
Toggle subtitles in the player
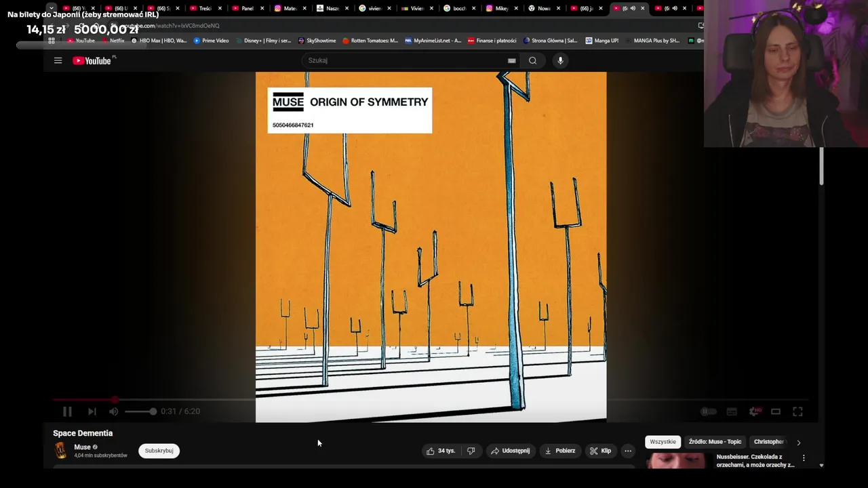732,411
